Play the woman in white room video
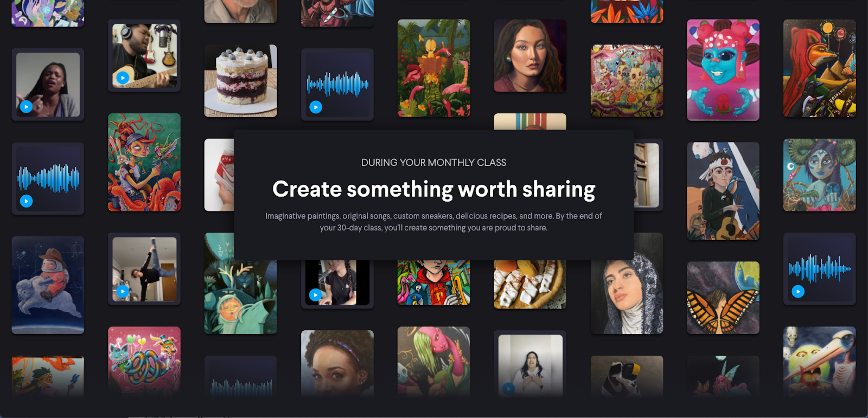Viewport: 868px width, 418px height. (x=508, y=389)
